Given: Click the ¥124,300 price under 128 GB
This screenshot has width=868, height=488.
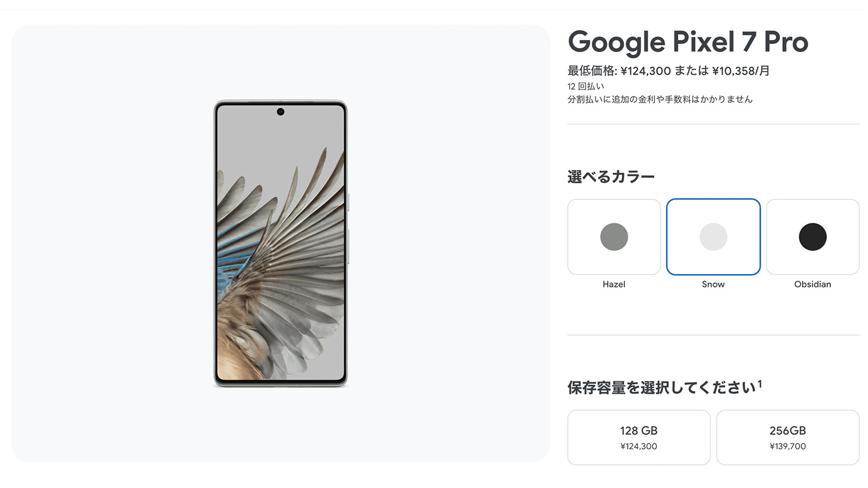Looking at the screenshot, I should (x=639, y=446).
